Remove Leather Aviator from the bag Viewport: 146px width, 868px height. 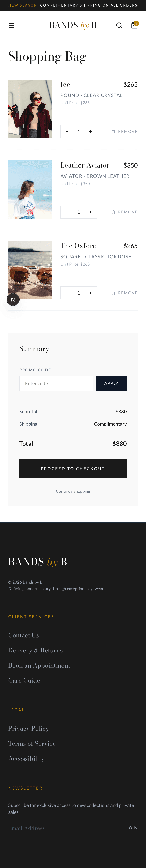[x=124, y=212]
